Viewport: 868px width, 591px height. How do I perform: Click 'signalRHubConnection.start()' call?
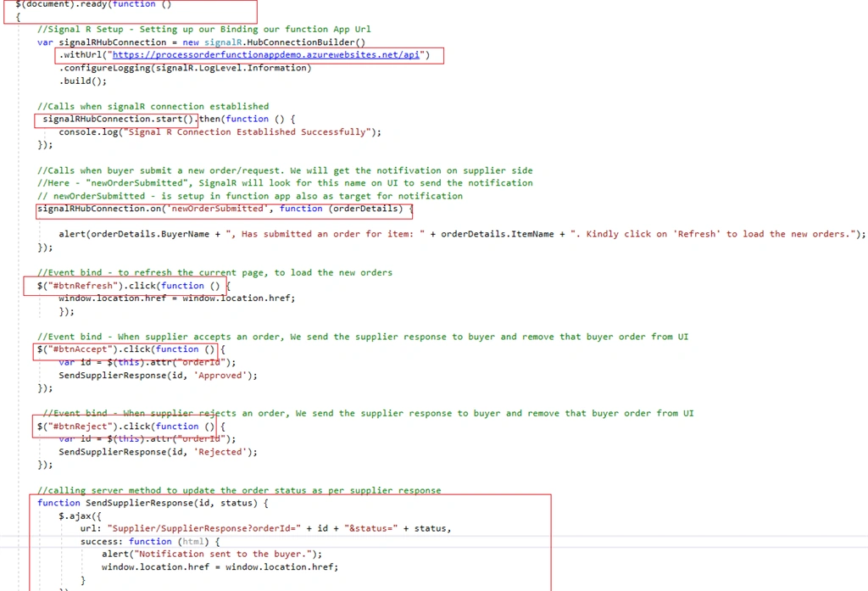click(119, 119)
